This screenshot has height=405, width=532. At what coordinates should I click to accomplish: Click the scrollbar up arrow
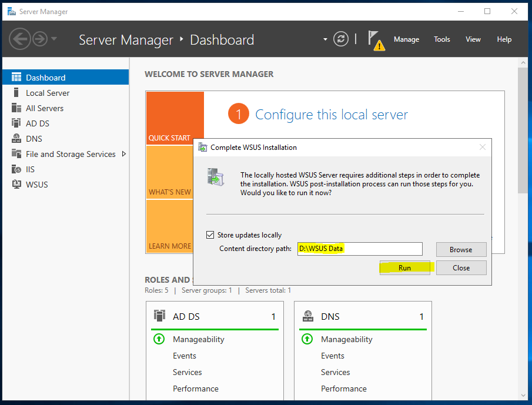[x=523, y=63]
